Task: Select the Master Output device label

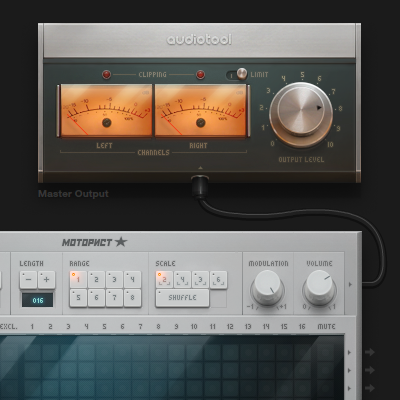Action: [73, 194]
